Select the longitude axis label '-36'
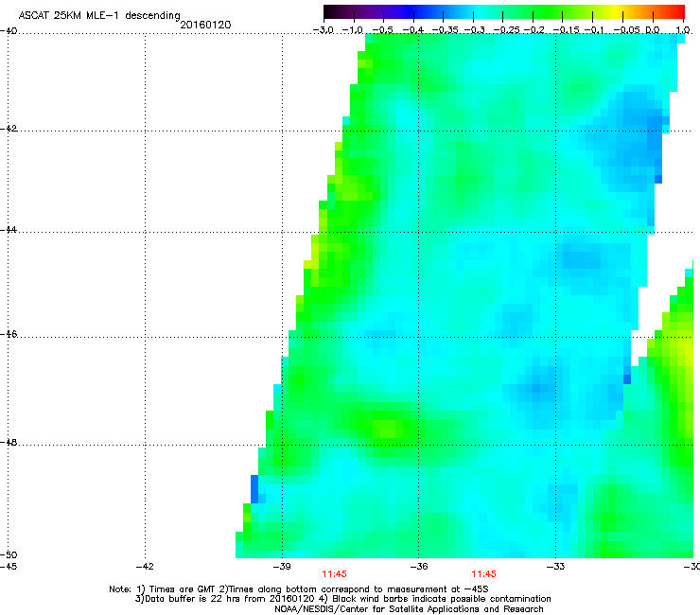Screen dimensions: 700x615 pos(419,567)
